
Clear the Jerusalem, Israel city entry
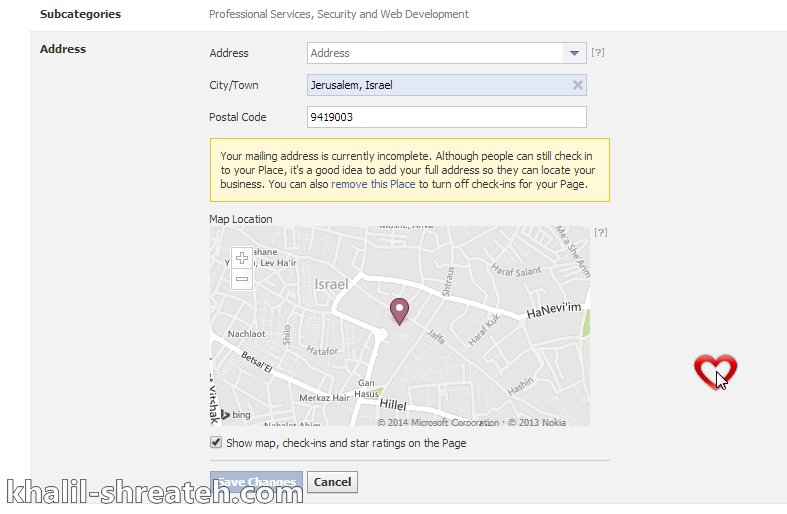point(577,85)
